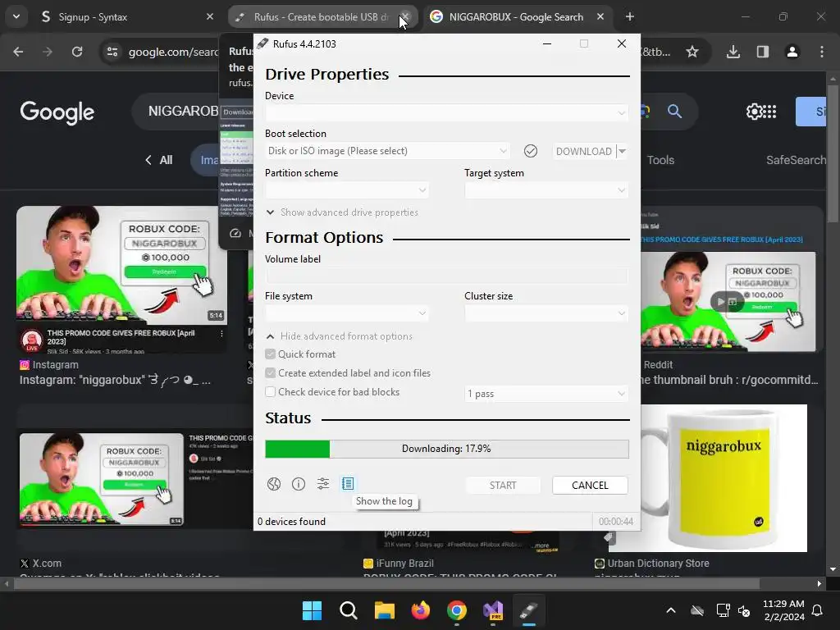Viewport: 840px width, 630px height.
Task: Open Windows Start menu
Action: (312, 610)
